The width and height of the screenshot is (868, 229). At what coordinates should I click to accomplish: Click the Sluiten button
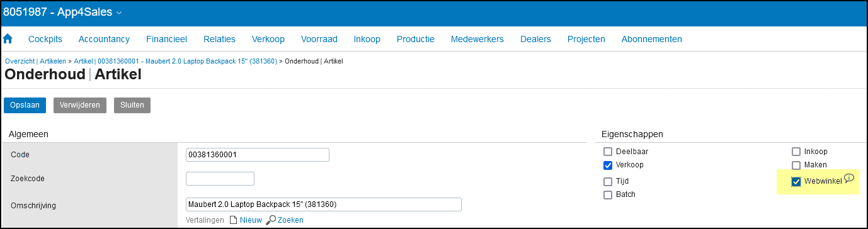[x=132, y=105]
